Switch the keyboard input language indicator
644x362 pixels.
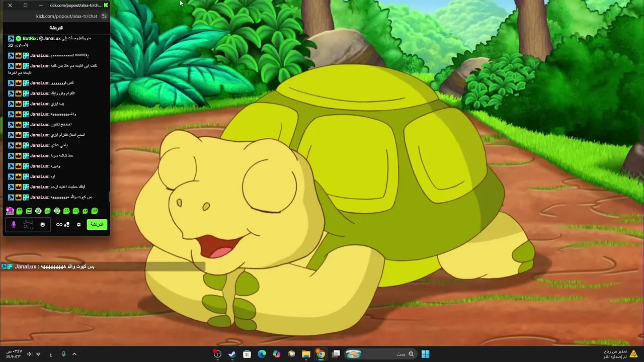pos(51,354)
